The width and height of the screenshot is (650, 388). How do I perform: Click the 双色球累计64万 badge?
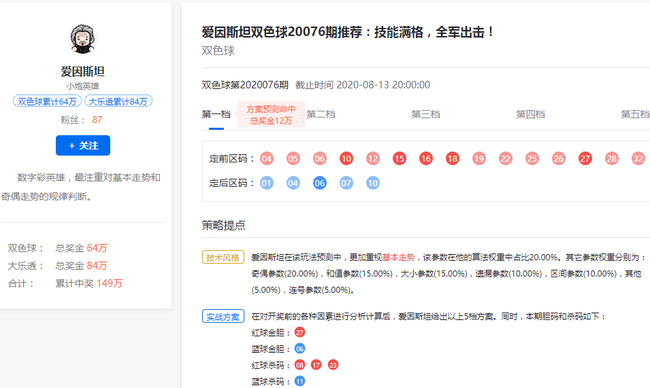click(47, 101)
